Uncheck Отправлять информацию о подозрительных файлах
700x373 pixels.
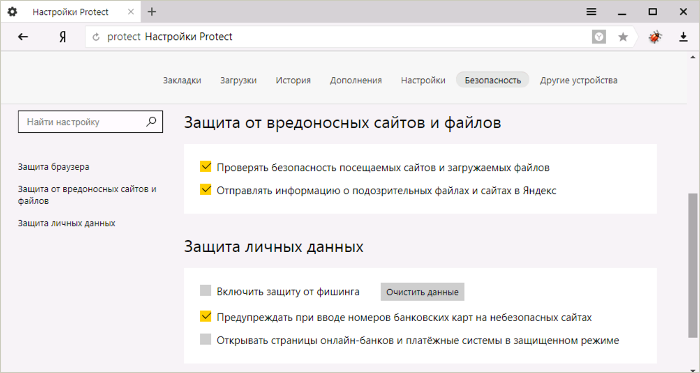click(205, 190)
